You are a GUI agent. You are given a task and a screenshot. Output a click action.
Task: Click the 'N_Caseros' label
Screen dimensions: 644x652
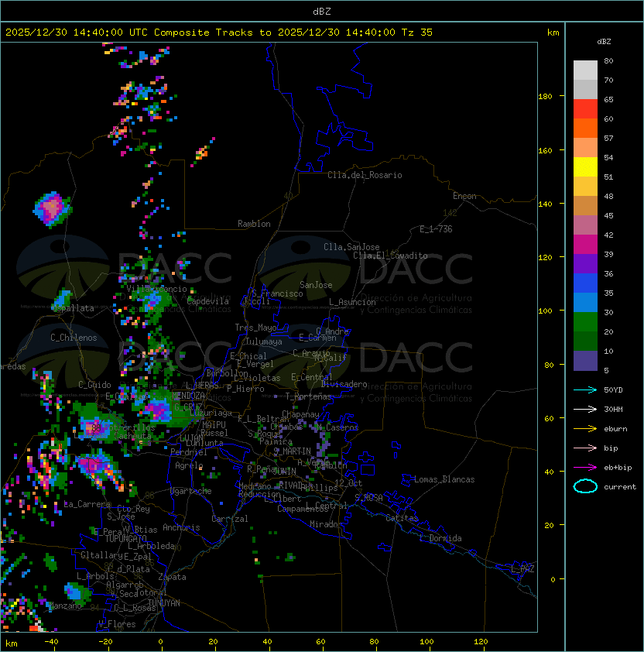click(337, 427)
